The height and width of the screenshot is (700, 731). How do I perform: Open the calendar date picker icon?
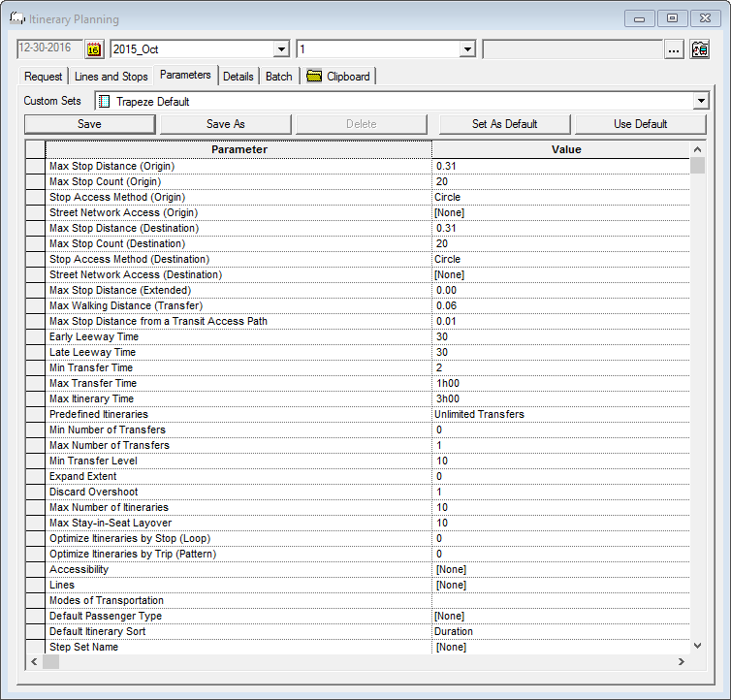pos(94,49)
